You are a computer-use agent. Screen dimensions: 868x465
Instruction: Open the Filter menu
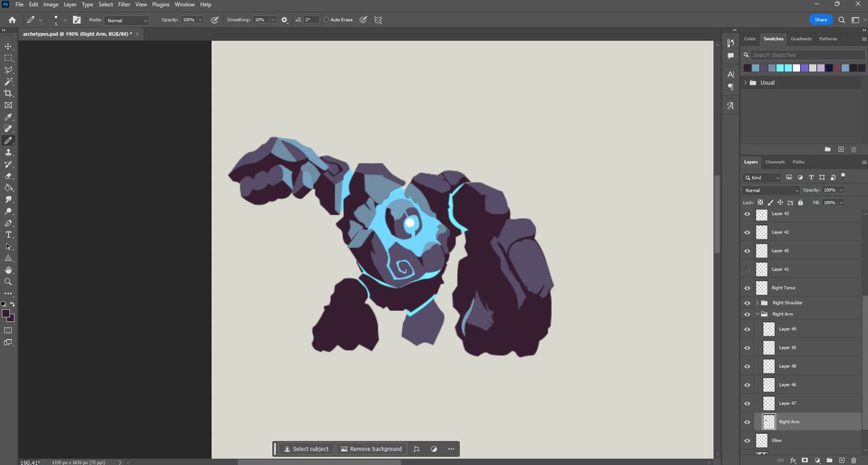coord(124,4)
